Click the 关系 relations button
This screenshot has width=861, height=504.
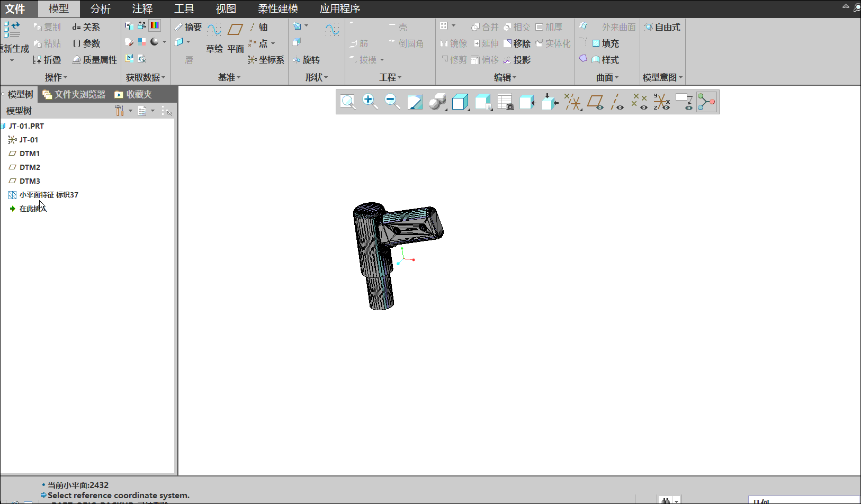[x=86, y=27]
